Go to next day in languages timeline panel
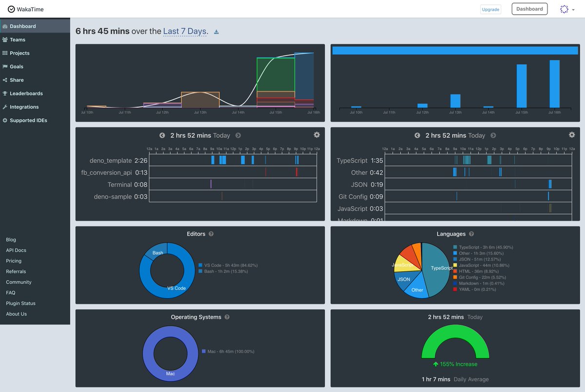Image resolution: width=585 pixels, height=392 pixels. point(493,135)
